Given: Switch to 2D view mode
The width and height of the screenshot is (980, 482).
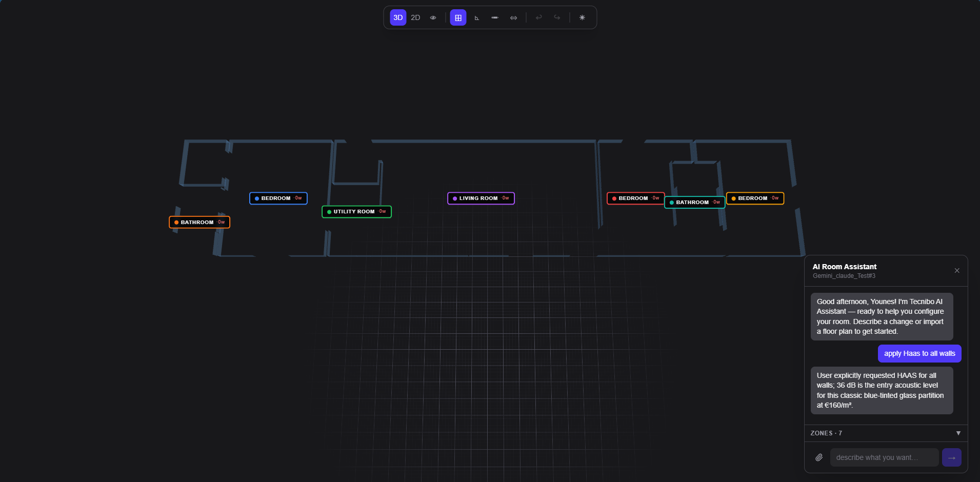Looking at the screenshot, I should point(415,17).
